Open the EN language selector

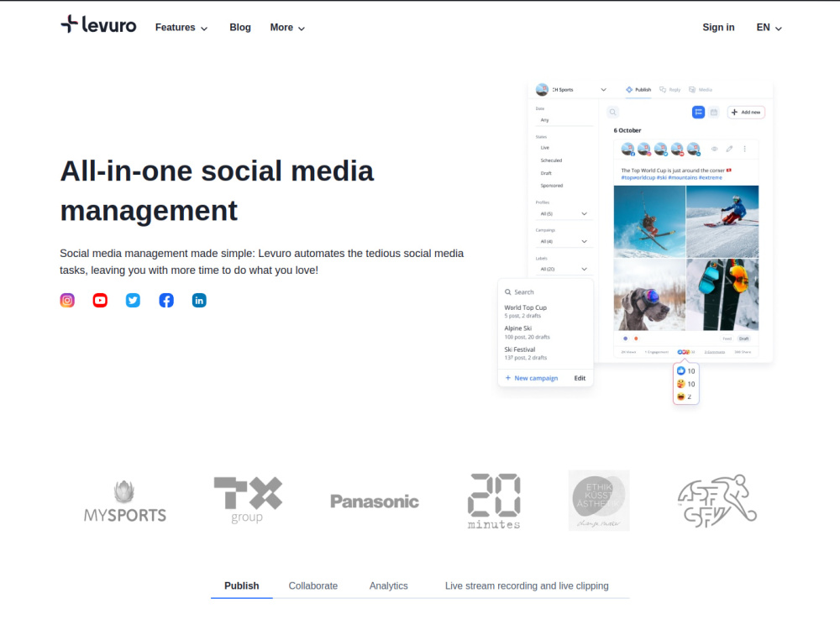tap(769, 28)
